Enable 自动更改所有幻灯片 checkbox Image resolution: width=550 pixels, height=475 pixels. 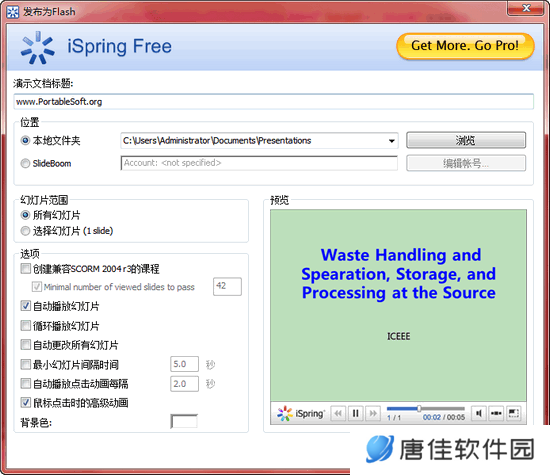pos(25,344)
